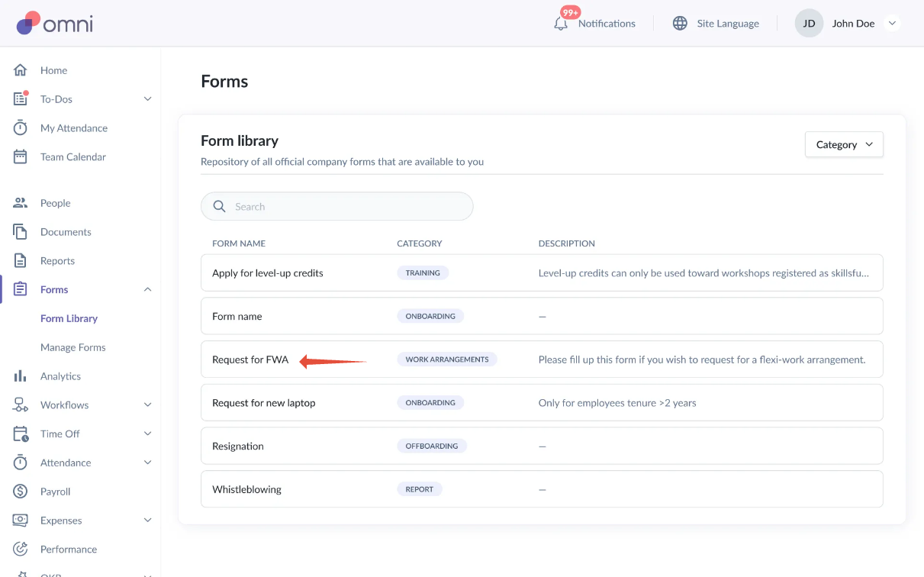Click the Site Language label
Image resolution: width=924 pixels, height=577 pixels.
click(x=728, y=24)
